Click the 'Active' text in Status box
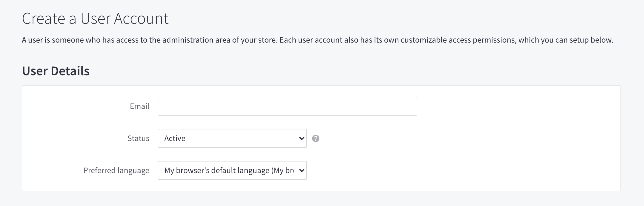This screenshot has width=644, height=206. point(175,138)
